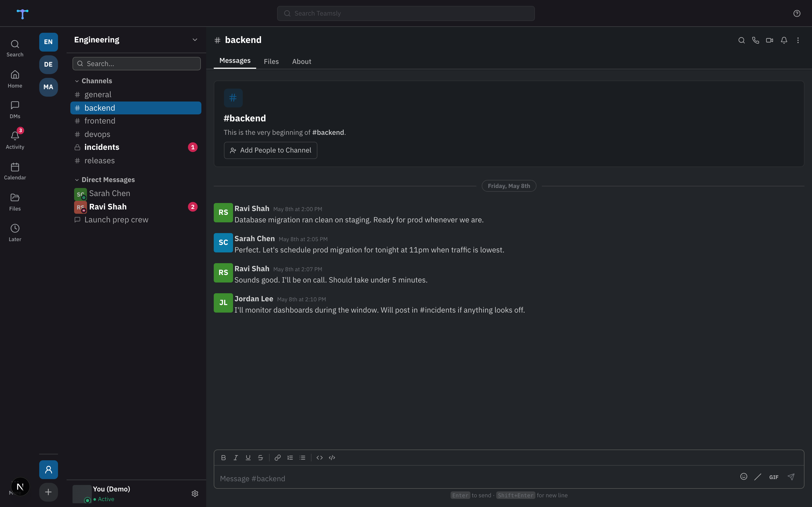
Task: Open Files in the left sidebar
Action: (x=15, y=202)
